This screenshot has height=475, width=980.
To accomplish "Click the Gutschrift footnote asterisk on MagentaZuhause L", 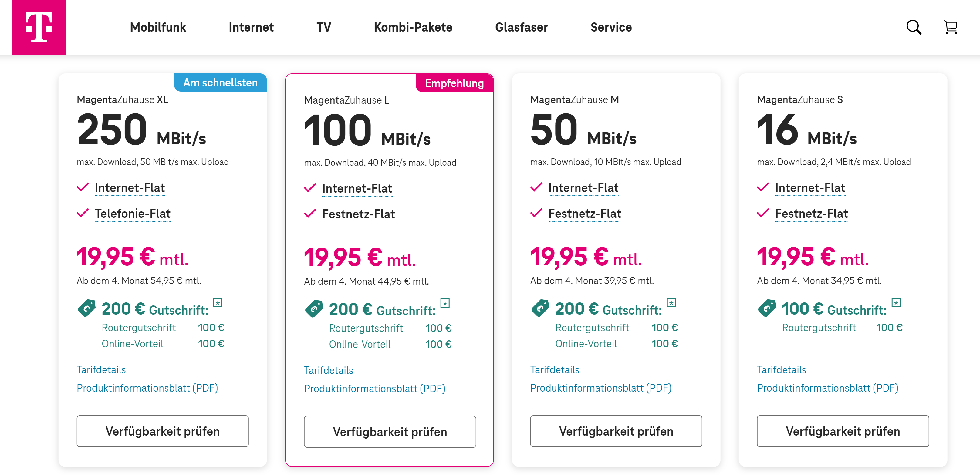I will (445, 303).
